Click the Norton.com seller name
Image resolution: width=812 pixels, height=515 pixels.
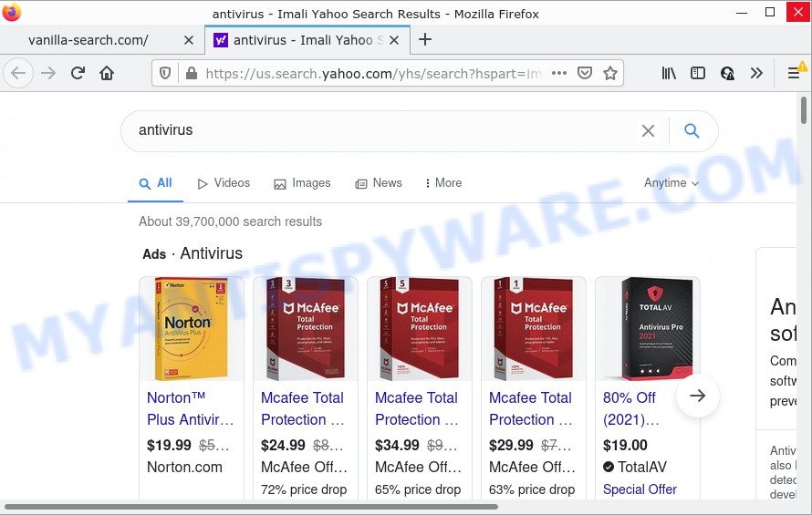[x=184, y=468]
